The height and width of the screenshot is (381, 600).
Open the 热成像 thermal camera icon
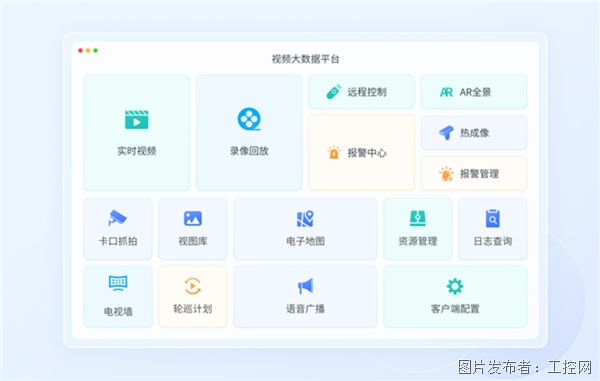[446, 133]
